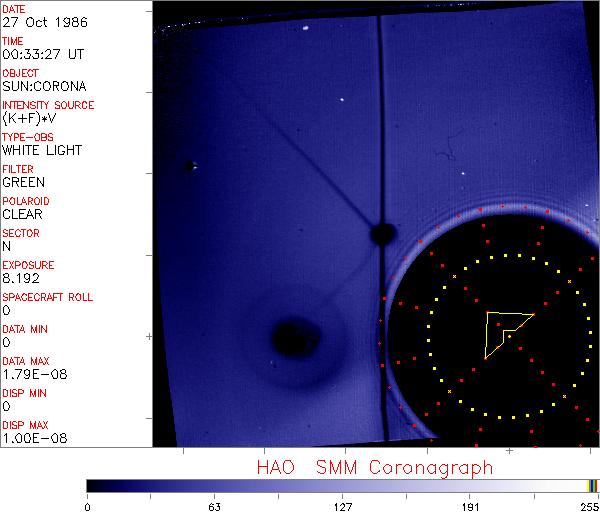Click the POLAROID value "CLEAR"
Viewport: 600px width, 512px height.
[22, 214]
